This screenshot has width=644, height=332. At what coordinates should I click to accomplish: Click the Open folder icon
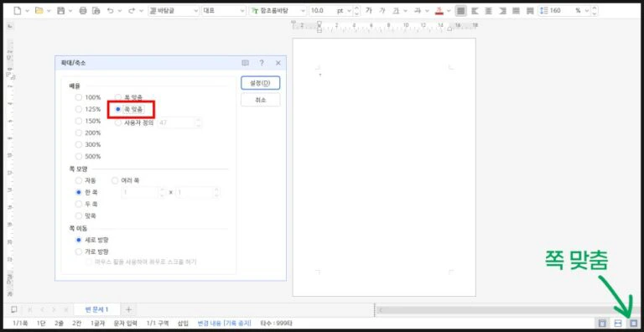pos(39,11)
